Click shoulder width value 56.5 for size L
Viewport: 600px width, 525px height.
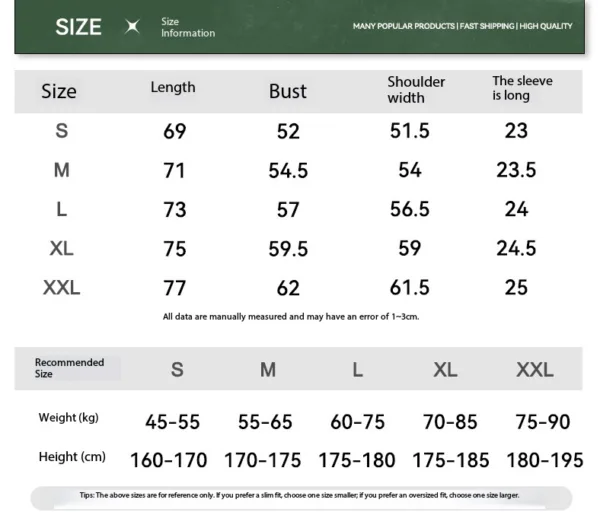410,210
